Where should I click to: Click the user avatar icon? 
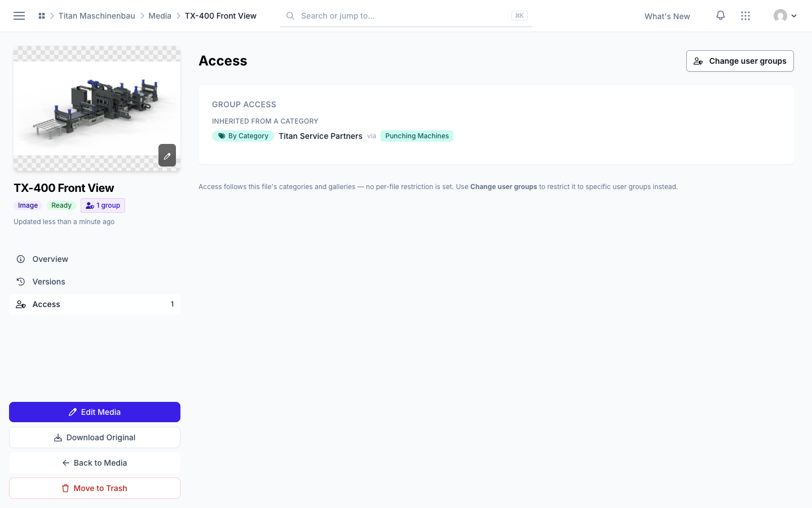click(780, 16)
